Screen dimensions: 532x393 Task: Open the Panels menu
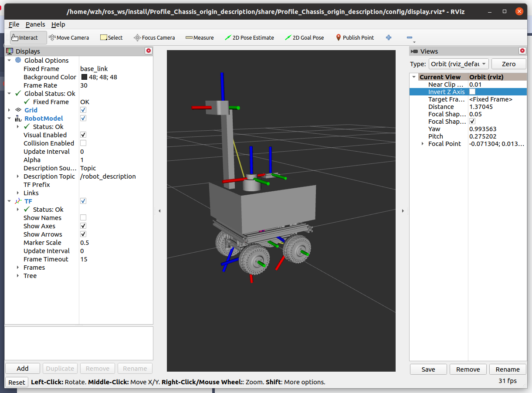35,24
